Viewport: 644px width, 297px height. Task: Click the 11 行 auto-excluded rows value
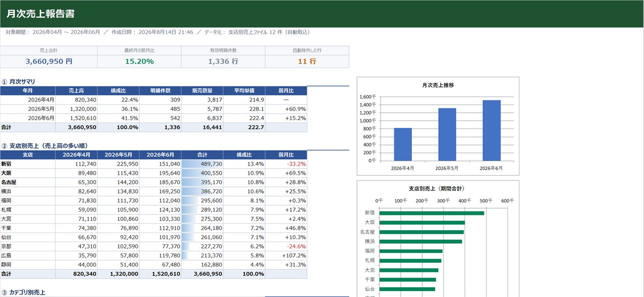[x=307, y=61]
